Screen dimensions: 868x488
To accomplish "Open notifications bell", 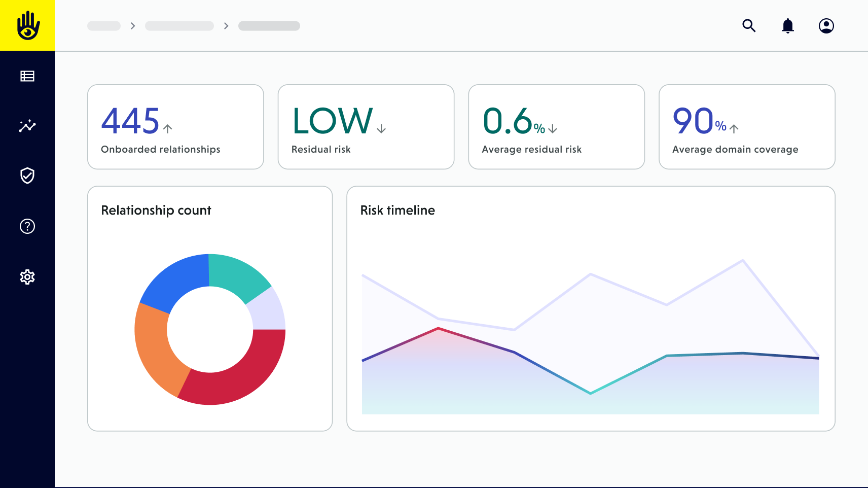I will tap(787, 26).
